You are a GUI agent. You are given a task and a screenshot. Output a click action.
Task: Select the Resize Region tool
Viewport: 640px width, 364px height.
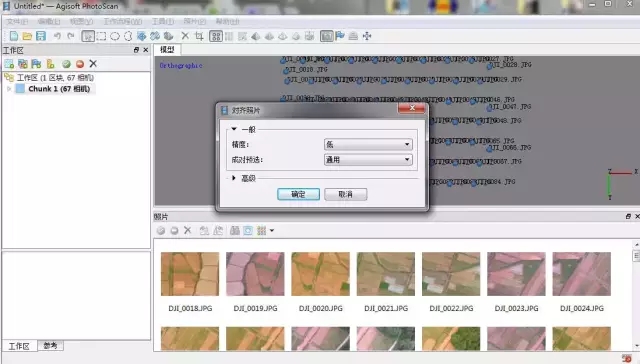coord(142,36)
